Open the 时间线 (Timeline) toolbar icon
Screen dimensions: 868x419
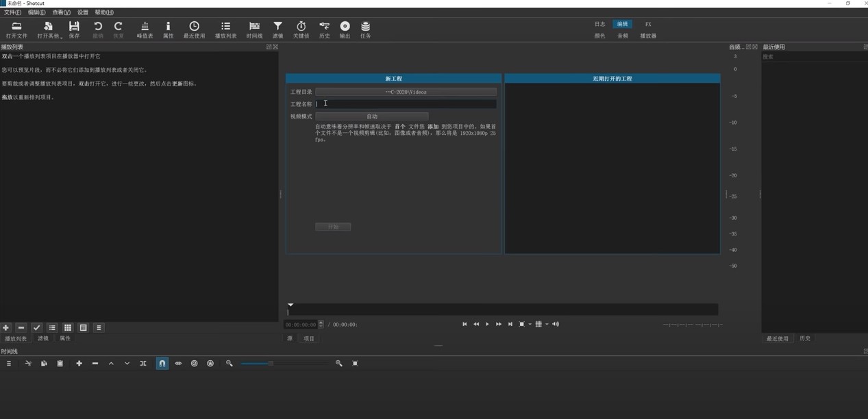(254, 29)
